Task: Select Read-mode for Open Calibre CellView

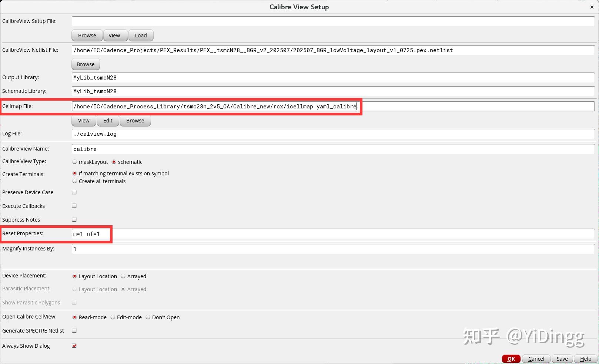Action: tap(75, 317)
